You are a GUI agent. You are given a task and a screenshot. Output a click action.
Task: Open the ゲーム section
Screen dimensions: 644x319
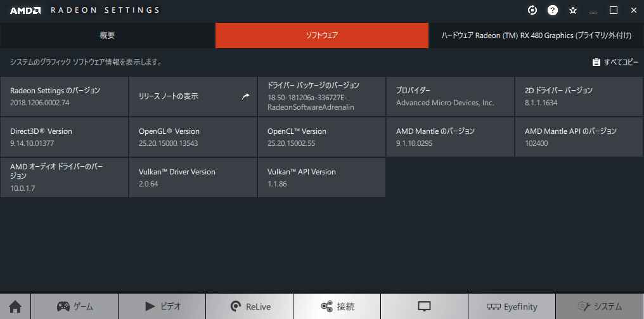74,306
